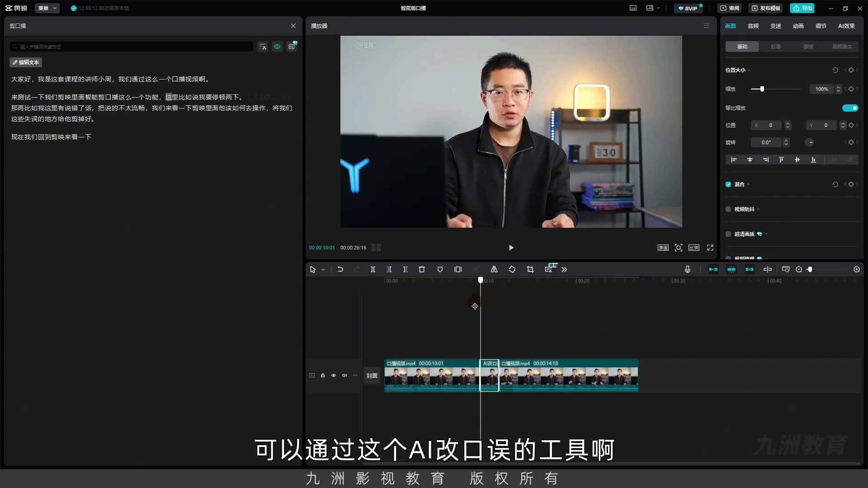Viewport: 868px width, 488px height.
Task: Expand more timeline tools chevron
Action: click(564, 269)
